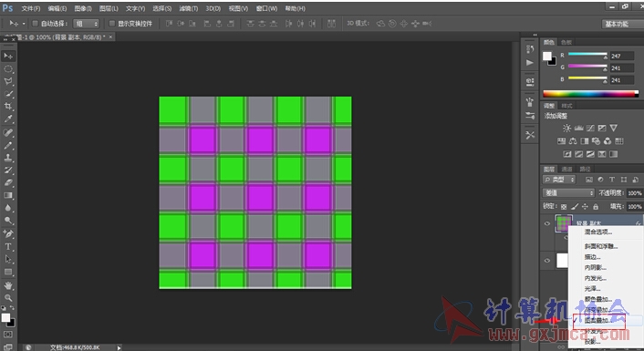Select the Pen tool
644x351 pixels.
(x=8, y=234)
